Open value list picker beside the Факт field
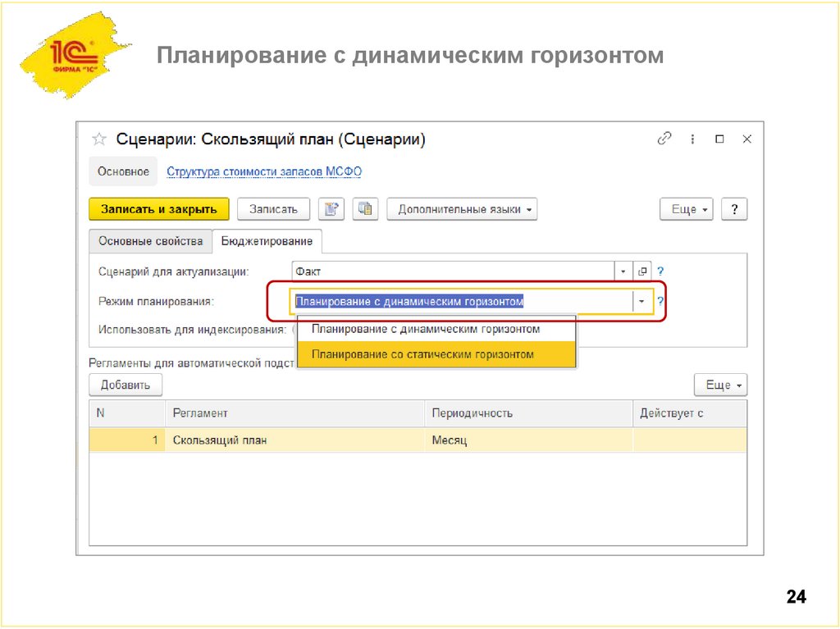 pyautogui.click(x=642, y=270)
